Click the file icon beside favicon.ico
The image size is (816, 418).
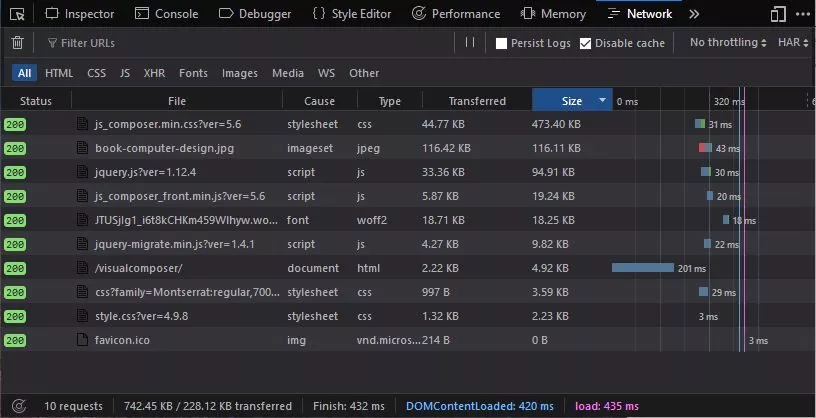[x=84, y=340]
